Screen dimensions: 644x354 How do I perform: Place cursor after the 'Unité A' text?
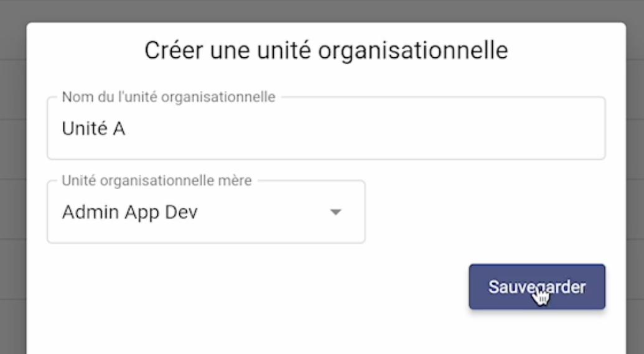(x=126, y=129)
